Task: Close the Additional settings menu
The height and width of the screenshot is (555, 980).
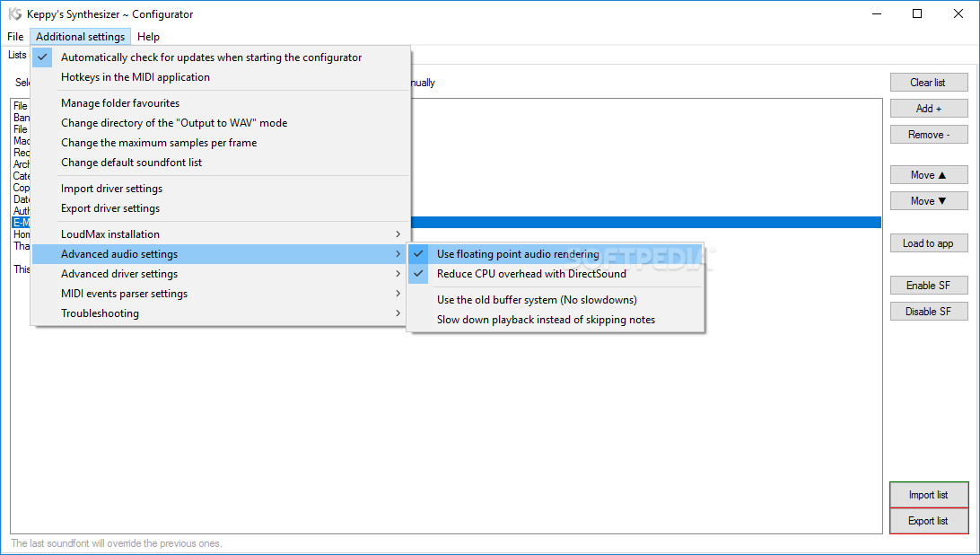Action: 80,37
